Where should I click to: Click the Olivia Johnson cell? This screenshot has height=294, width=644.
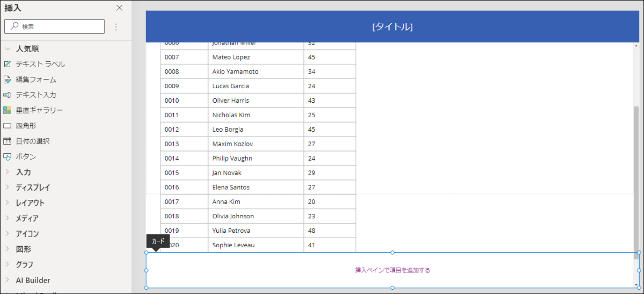point(256,216)
